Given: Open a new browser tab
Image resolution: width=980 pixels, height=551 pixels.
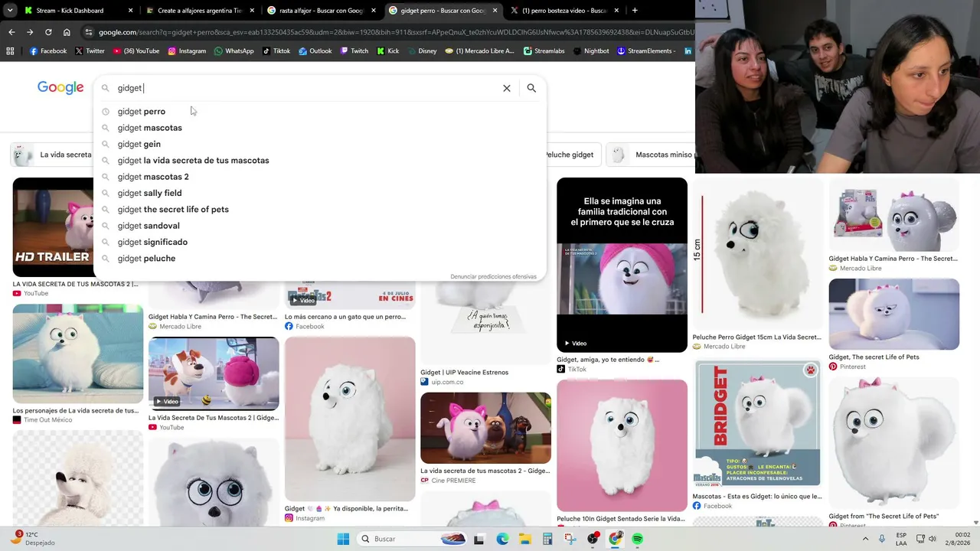Looking at the screenshot, I should click(635, 11).
